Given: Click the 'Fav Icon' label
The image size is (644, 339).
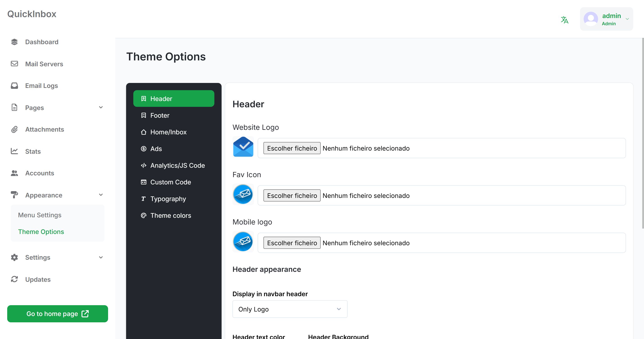Looking at the screenshot, I should click(247, 175).
